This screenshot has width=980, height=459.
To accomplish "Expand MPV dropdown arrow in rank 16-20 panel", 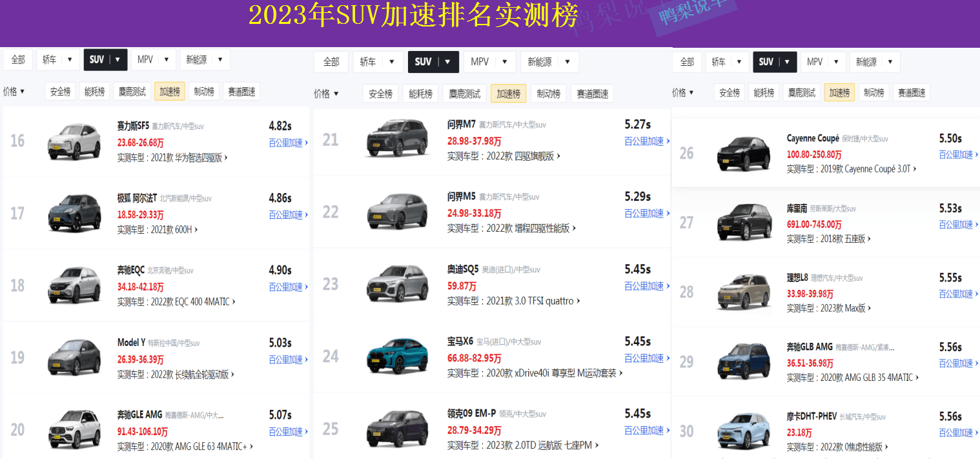I will (x=166, y=59).
